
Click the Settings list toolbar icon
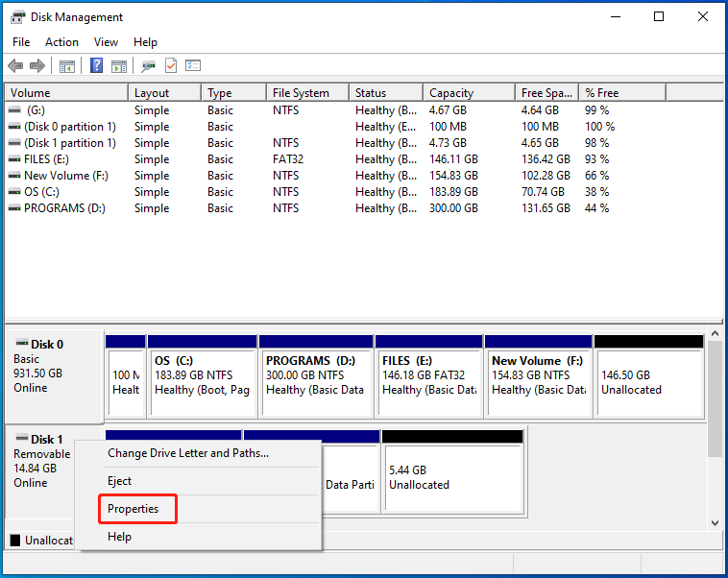pos(193,65)
